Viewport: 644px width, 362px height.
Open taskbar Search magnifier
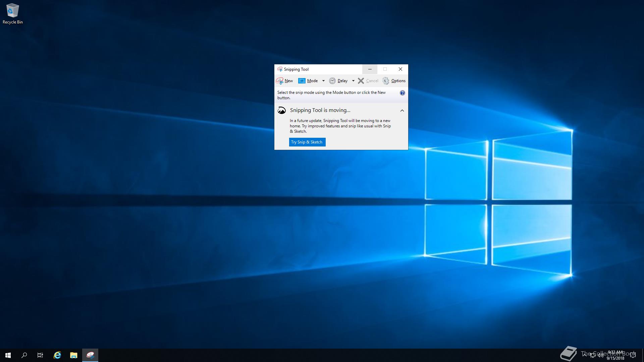tap(24, 355)
